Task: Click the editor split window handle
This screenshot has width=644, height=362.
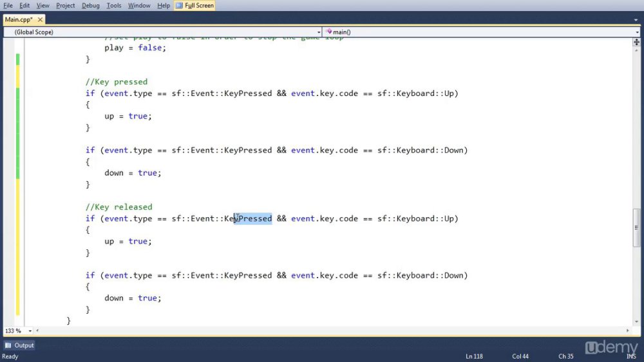Action: tap(636, 42)
